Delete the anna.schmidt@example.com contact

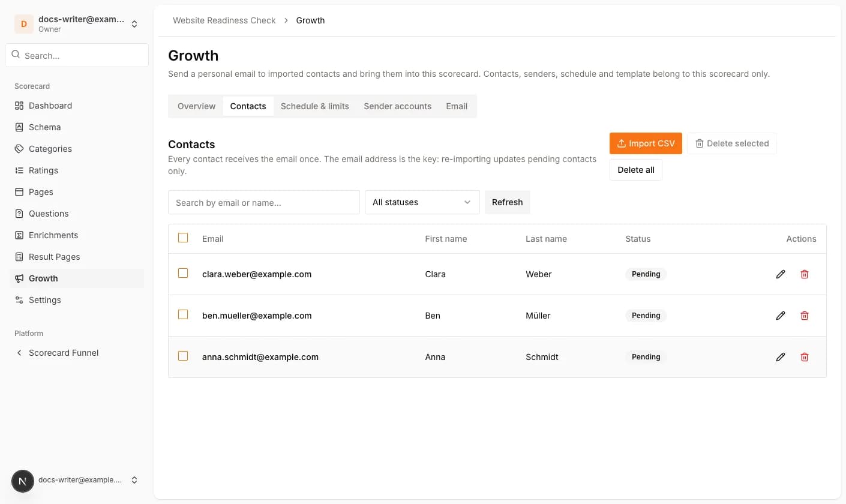coord(805,357)
